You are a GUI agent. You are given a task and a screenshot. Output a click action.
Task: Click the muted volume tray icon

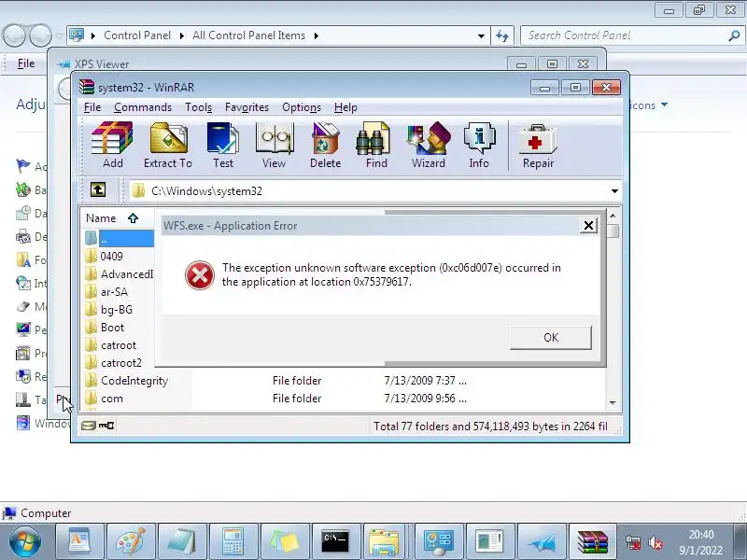[x=656, y=542]
